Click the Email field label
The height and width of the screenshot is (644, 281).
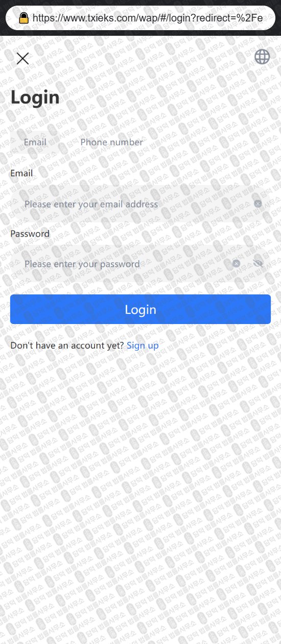click(21, 173)
